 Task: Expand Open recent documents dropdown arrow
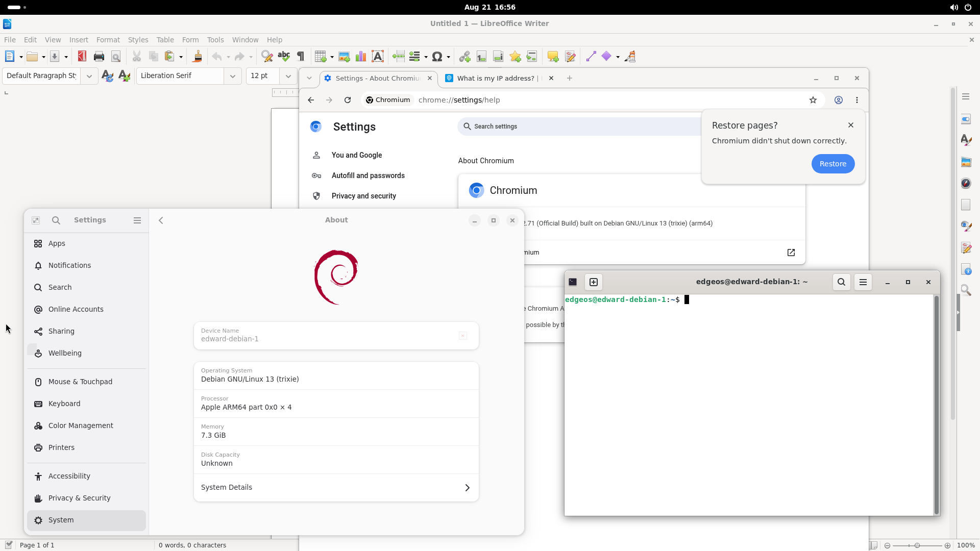pos(43,57)
